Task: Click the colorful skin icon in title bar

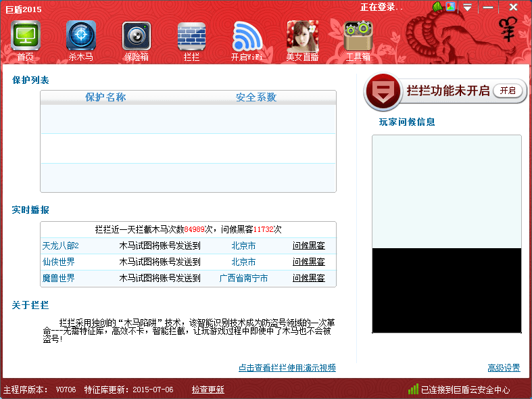Action: click(x=451, y=7)
